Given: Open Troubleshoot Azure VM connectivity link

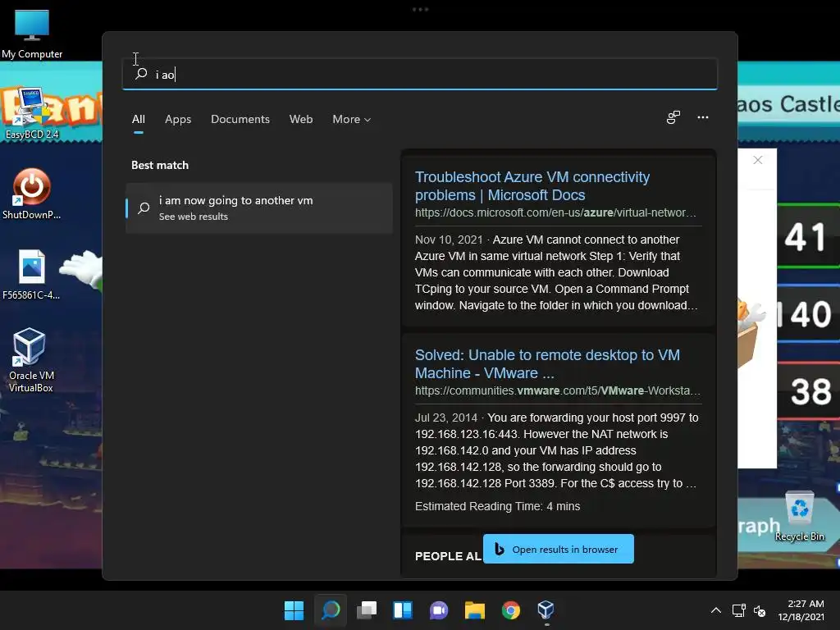Looking at the screenshot, I should tap(532, 186).
